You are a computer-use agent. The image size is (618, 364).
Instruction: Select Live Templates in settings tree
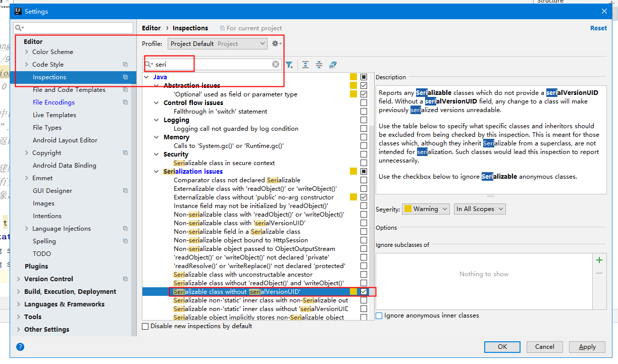[55, 115]
